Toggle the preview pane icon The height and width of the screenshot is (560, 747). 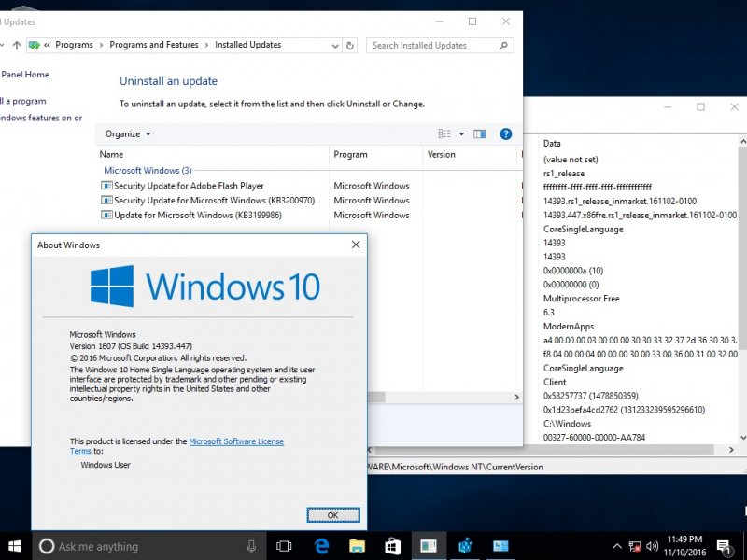coord(480,133)
